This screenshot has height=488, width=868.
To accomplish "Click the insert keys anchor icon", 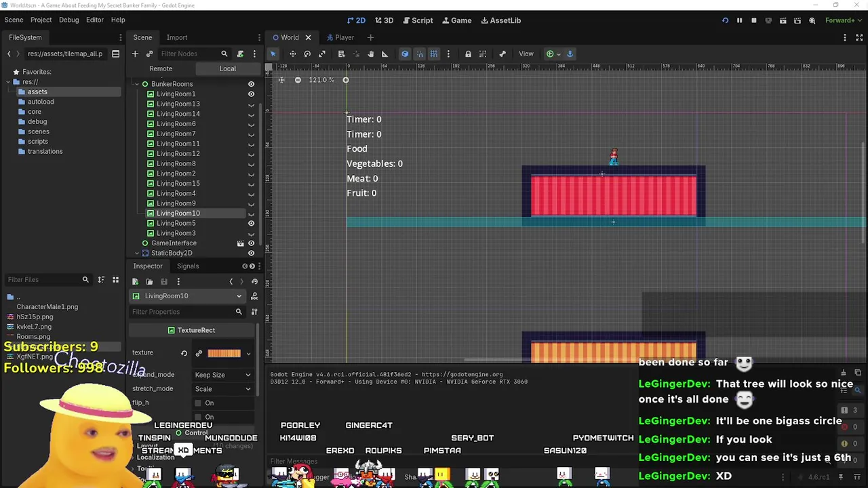I will [570, 54].
